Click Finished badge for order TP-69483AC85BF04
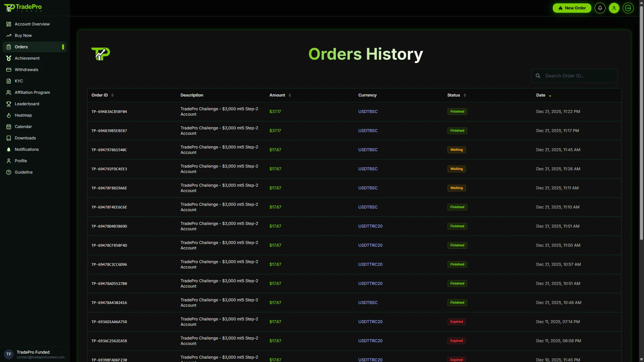This screenshot has width=644, height=362. pyautogui.click(x=457, y=112)
